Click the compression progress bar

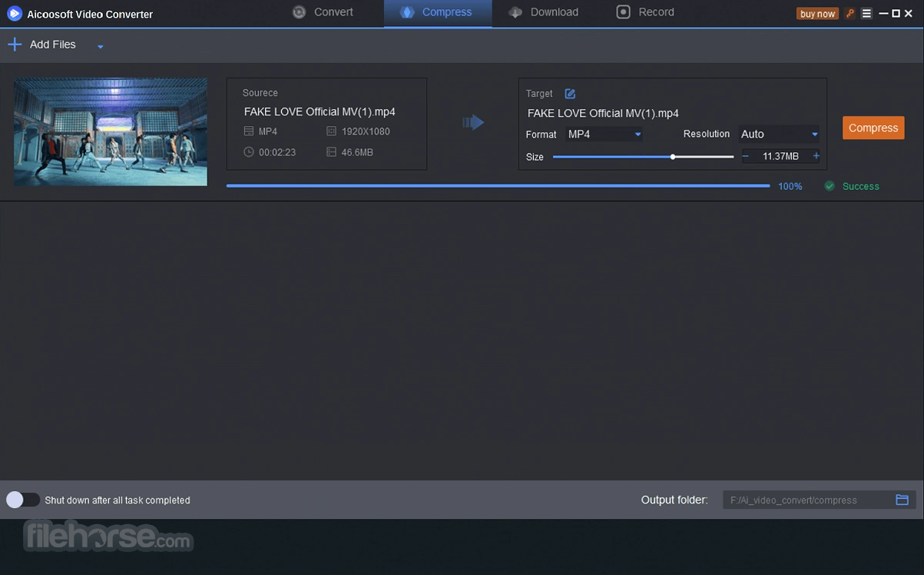point(498,185)
